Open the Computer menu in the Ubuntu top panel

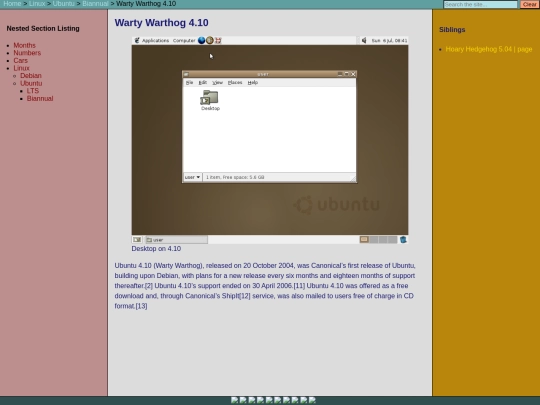pyautogui.click(x=184, y=41)
